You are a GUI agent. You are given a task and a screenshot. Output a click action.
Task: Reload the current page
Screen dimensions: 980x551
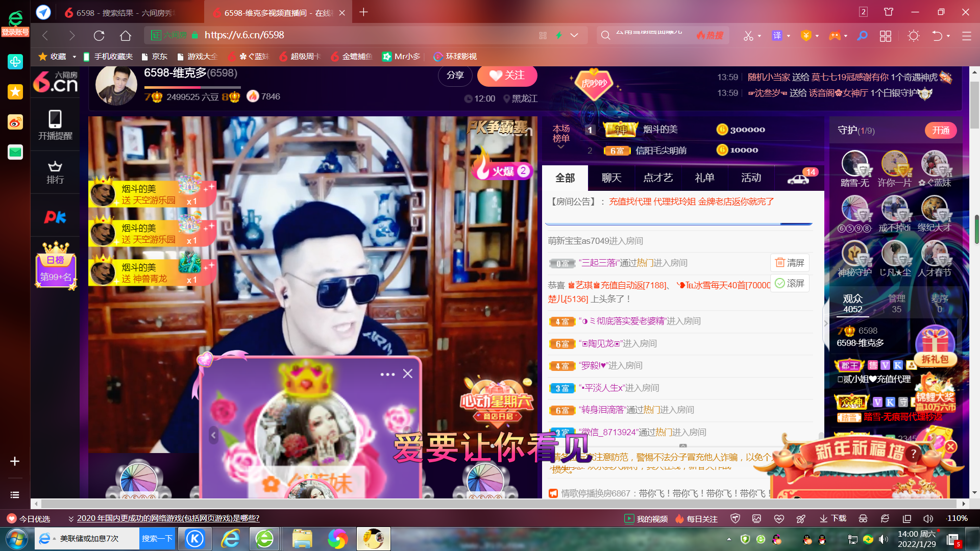pyautogui.click(x=99, y=35)
